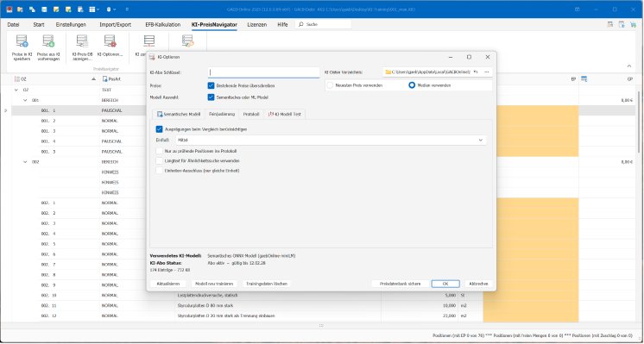Click the reset arrow icon next to directory path
This screenshot has height=344, width=644.
[x=476, y=72]
